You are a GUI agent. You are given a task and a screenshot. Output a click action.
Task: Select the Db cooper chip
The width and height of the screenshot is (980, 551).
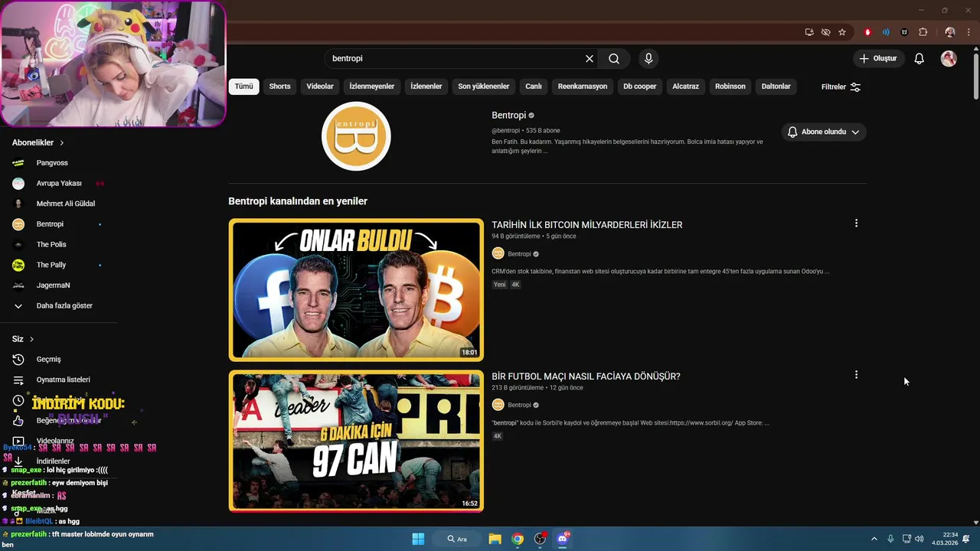click(640, 86)
